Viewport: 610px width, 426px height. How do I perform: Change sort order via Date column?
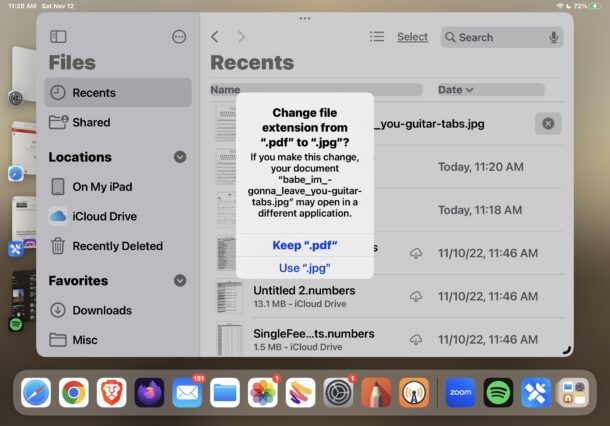(x=456, y=90)
